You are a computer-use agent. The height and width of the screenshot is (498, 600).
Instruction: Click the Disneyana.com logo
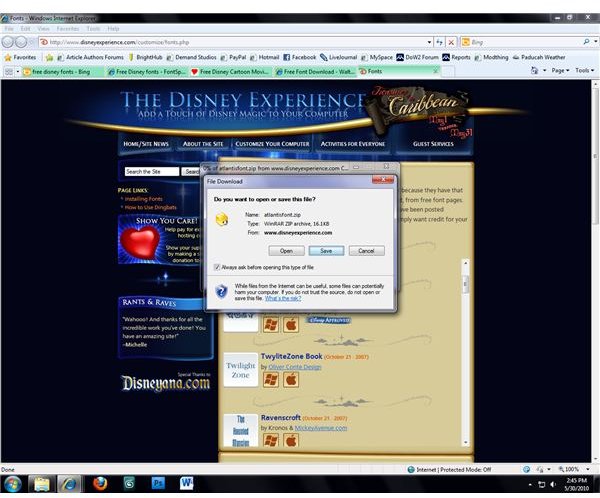point(166,383)
